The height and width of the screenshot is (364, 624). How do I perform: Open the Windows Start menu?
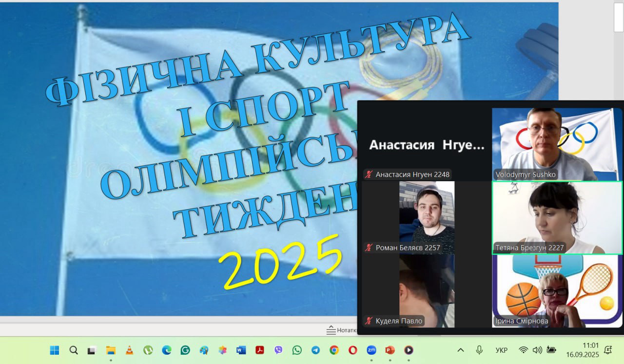[x=55, y=350]
